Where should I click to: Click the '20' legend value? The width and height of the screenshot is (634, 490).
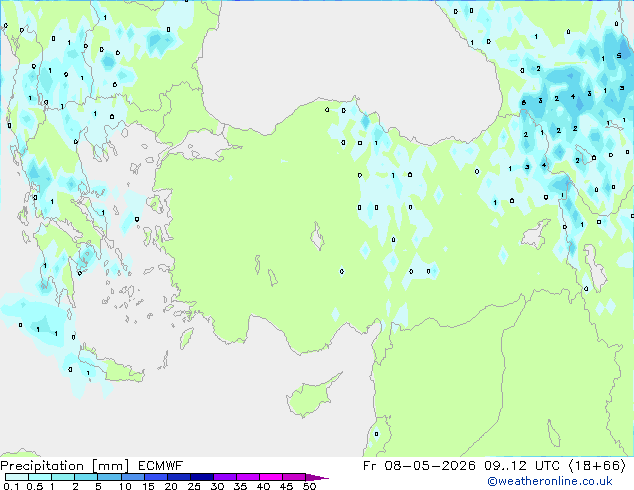click(171, 486)
